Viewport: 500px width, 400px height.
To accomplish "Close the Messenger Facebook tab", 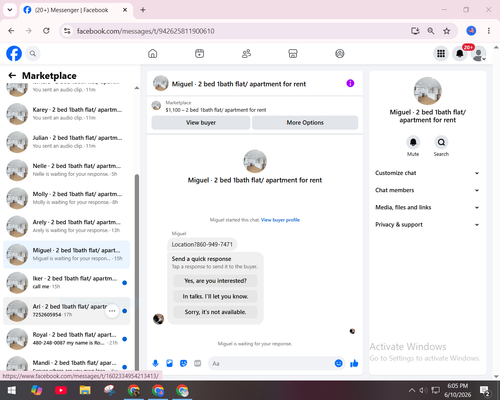I will click(125, 10).
